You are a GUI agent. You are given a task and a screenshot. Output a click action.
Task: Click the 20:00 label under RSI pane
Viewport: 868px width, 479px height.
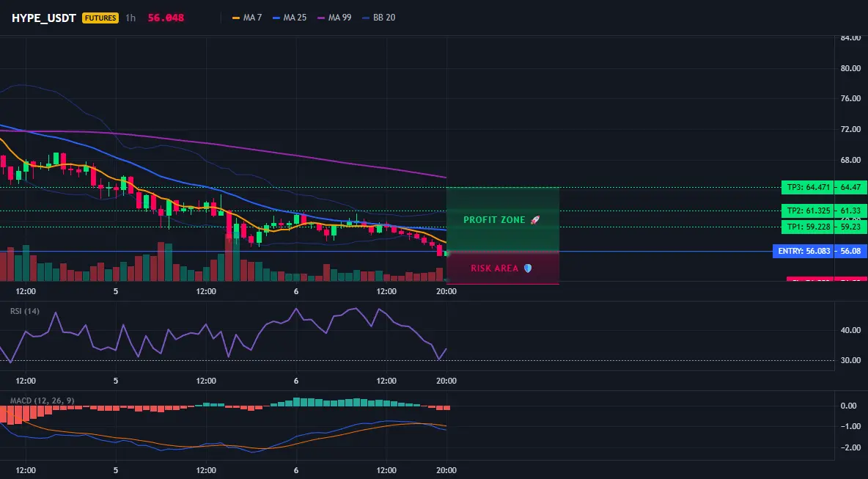coord(446,381)
